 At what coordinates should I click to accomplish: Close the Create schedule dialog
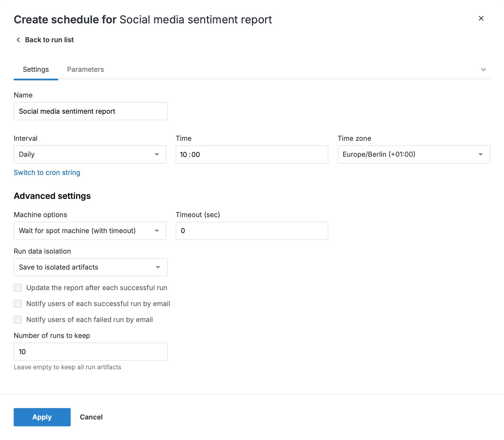pyautogui.click(x=481, y=18)
